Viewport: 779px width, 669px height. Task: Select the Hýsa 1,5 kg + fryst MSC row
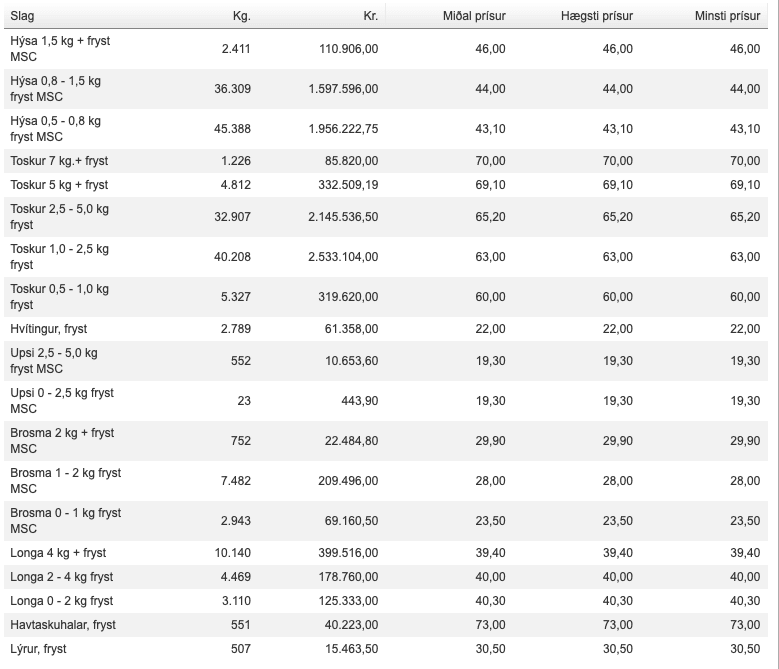59,49
